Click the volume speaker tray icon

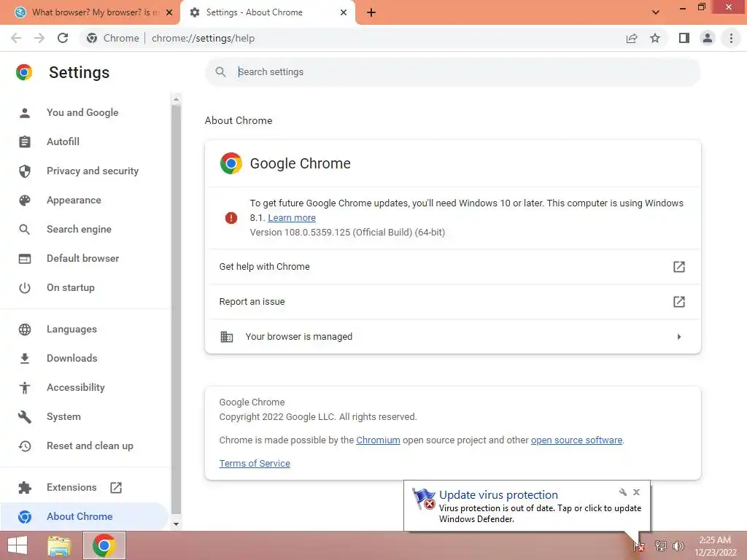[678, 546]
